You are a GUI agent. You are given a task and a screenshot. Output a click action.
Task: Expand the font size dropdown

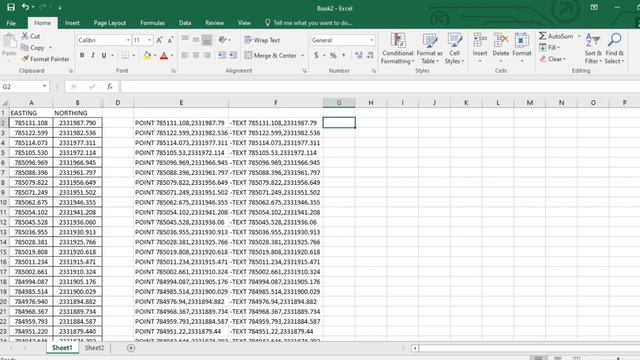pos(150,40)
